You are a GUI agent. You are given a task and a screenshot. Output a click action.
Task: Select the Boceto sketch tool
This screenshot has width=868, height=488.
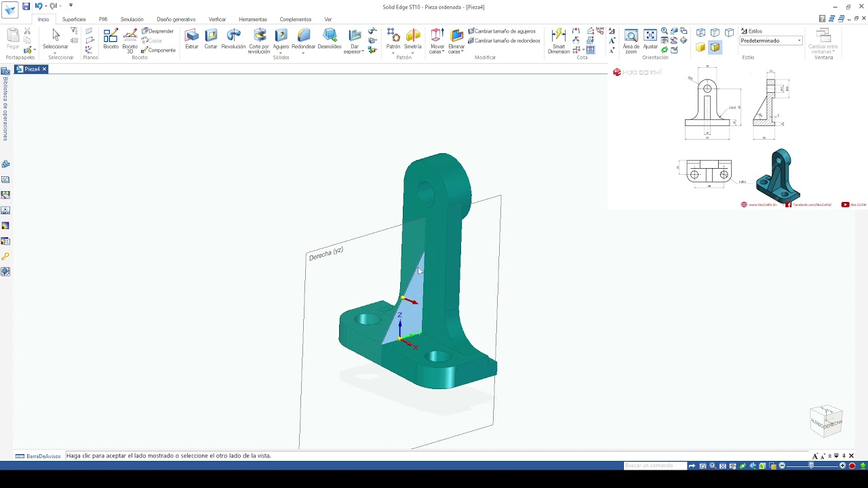[111, 39]
